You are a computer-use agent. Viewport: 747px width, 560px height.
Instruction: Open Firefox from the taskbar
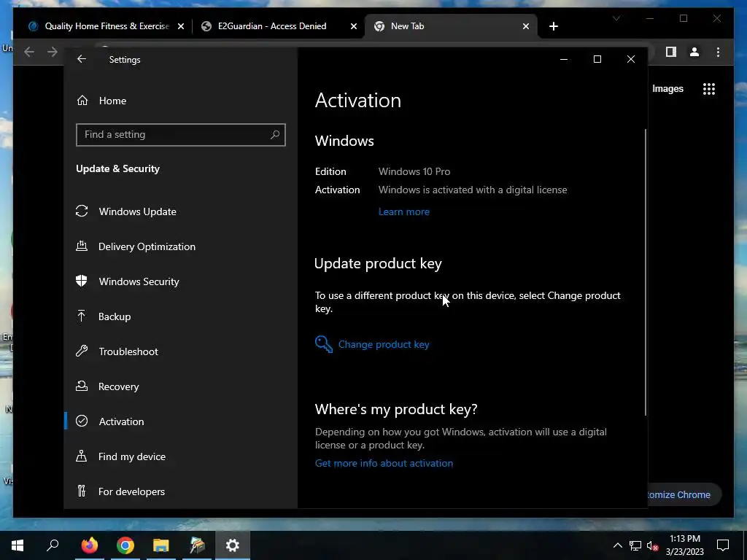click(x=89, y=545)
